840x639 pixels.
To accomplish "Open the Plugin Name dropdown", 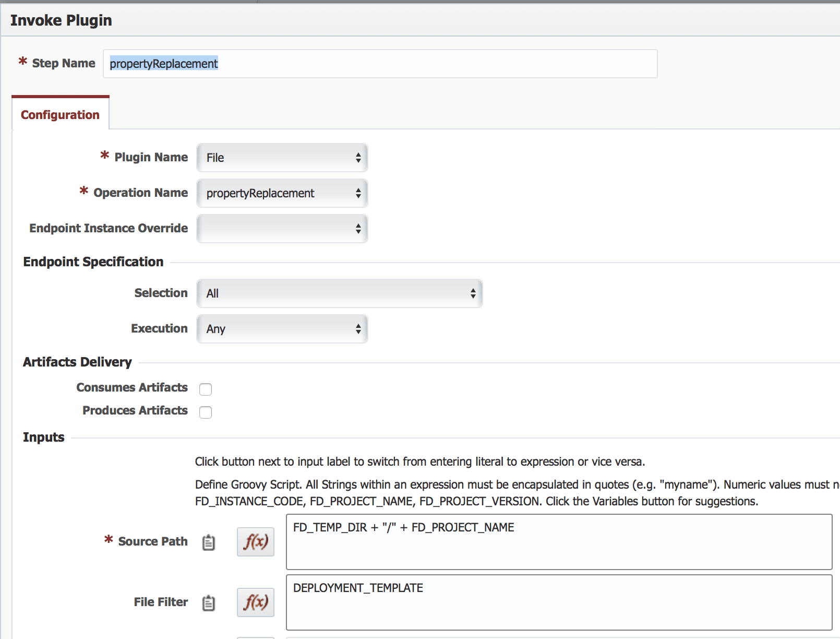I will [x=282, y=158].
